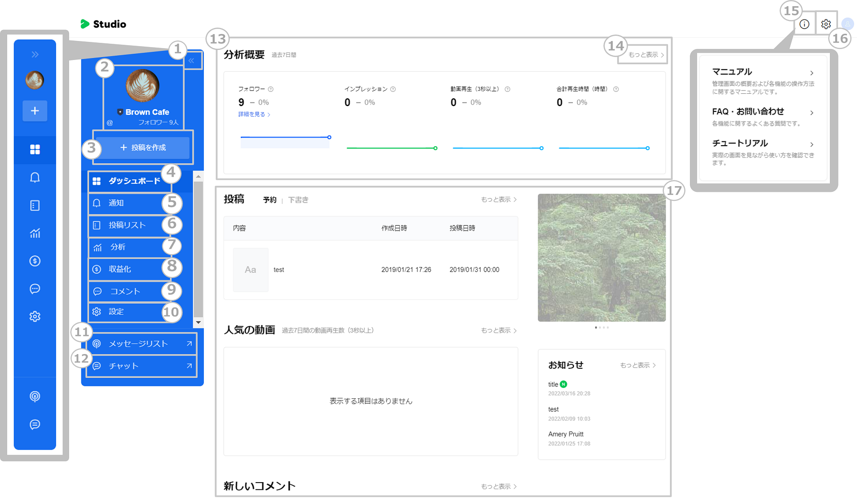Viewport: 857px width, 504px height.
Task: Click the side menu scrollbar down arrow
Action: [x=199, y=323]
